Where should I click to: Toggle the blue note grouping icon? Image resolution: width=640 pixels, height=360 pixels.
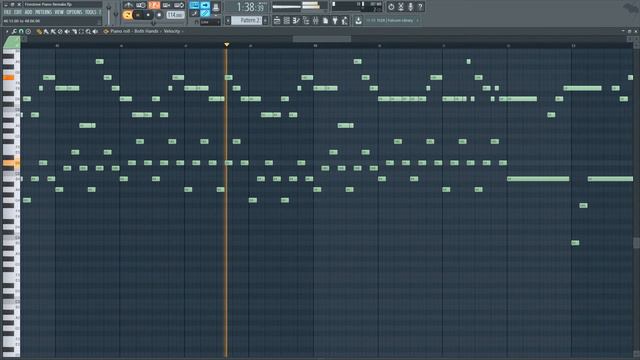coord(205,14)
